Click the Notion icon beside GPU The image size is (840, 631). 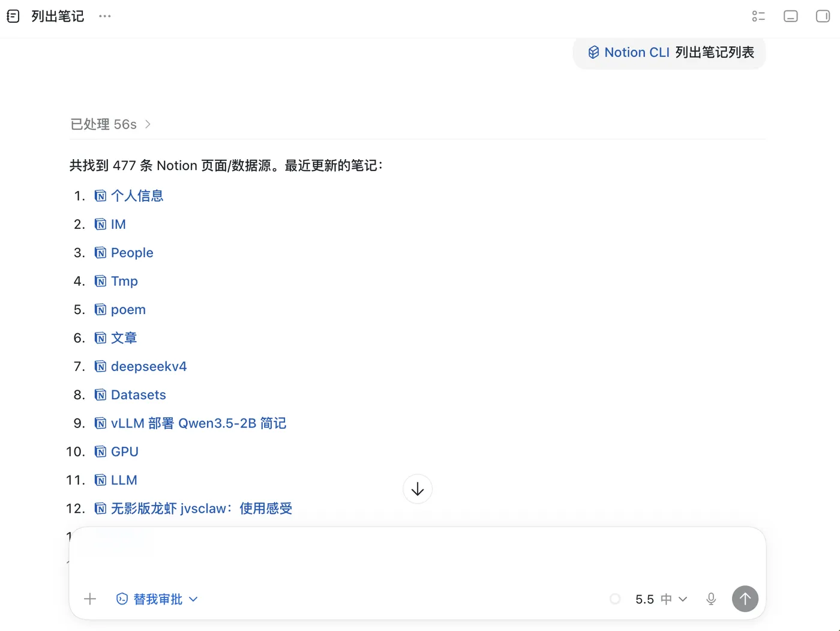pyautogui.click(x=101, y=452)
